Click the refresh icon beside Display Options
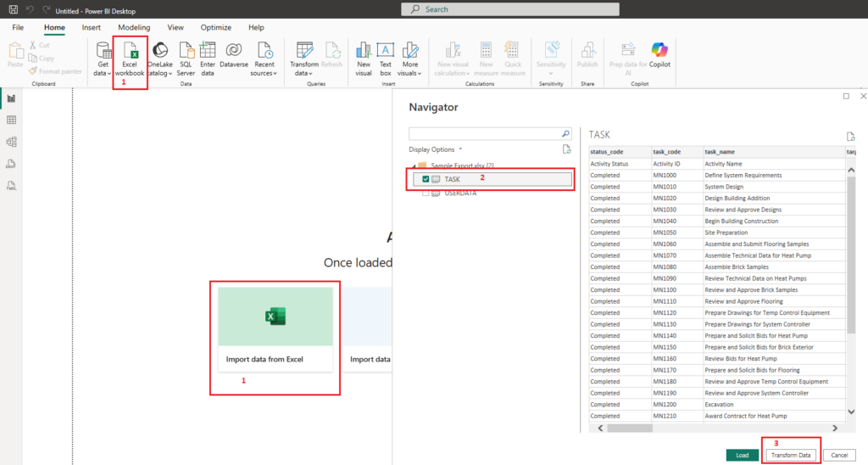868x465 pixels. (x=566, y=149)
